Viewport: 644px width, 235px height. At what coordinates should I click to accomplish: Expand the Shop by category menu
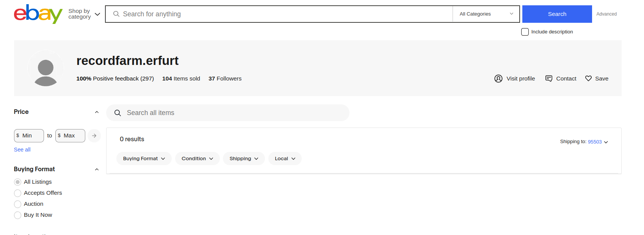84,14
